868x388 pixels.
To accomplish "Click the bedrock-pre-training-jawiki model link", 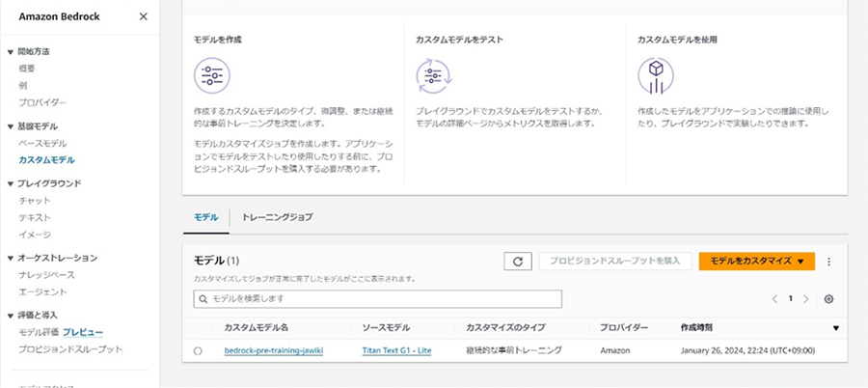I will tap(274, 351).
